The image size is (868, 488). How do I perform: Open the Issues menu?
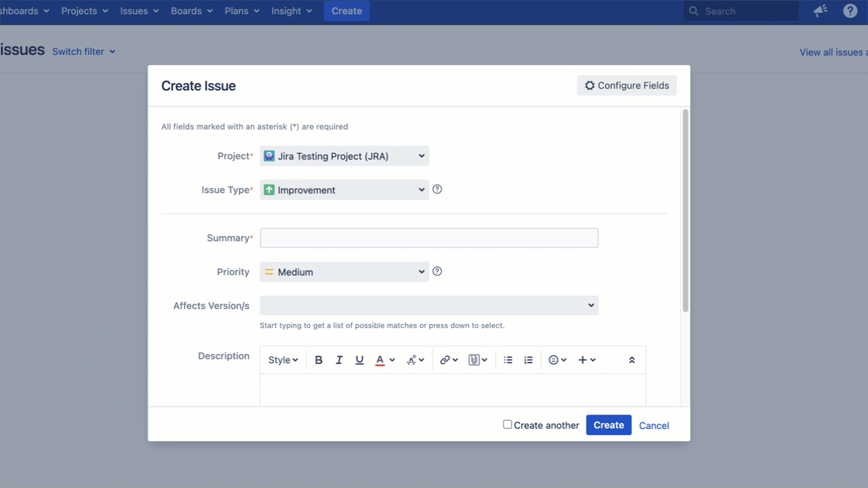[140, 11]
